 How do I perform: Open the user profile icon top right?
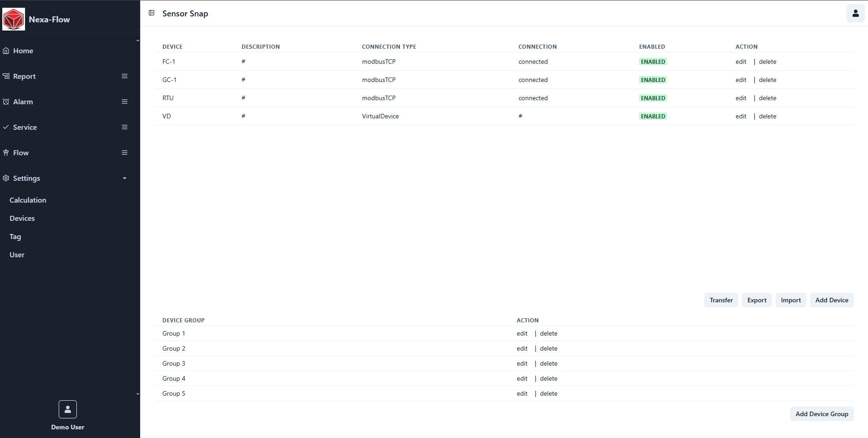tap(855, 14)
